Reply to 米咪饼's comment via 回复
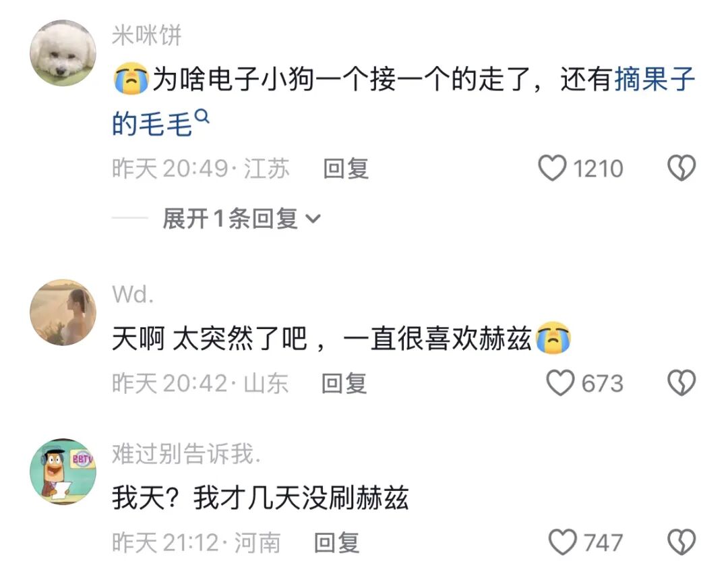The image size is (728, 578). (x=346, y=169)
